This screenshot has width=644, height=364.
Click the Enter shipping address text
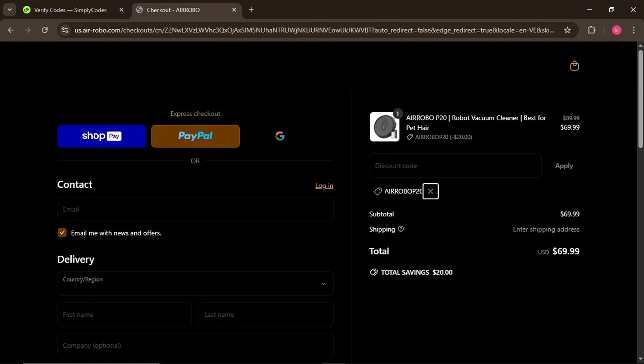546,229
